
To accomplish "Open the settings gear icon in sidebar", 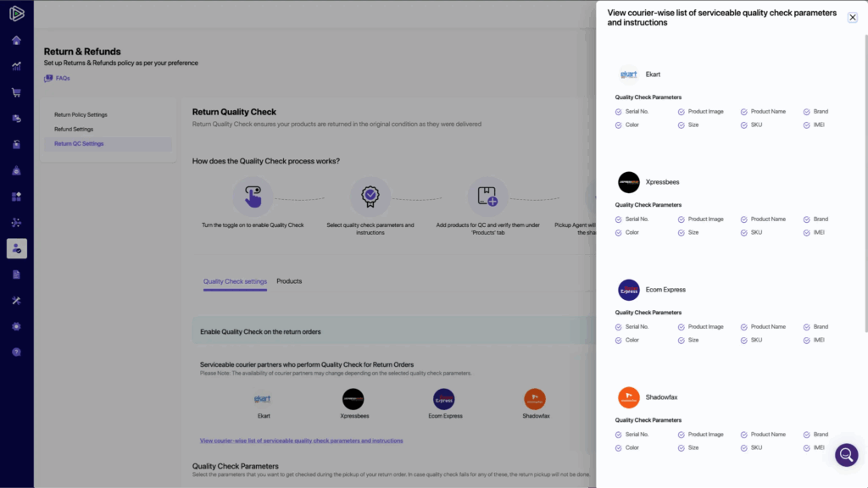I will [x=16, y=326].
